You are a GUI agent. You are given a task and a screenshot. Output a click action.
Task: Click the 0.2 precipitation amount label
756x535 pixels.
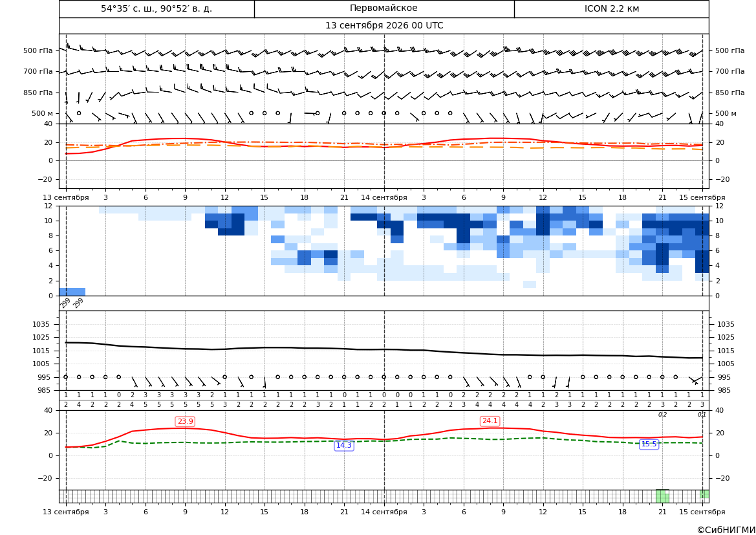point(662,415)
